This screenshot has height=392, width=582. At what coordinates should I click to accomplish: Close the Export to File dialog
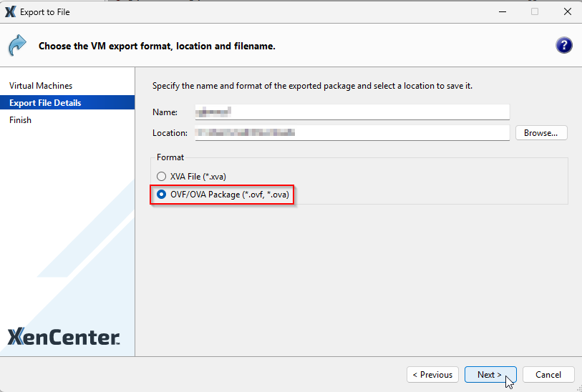click(x=567, y=12)
